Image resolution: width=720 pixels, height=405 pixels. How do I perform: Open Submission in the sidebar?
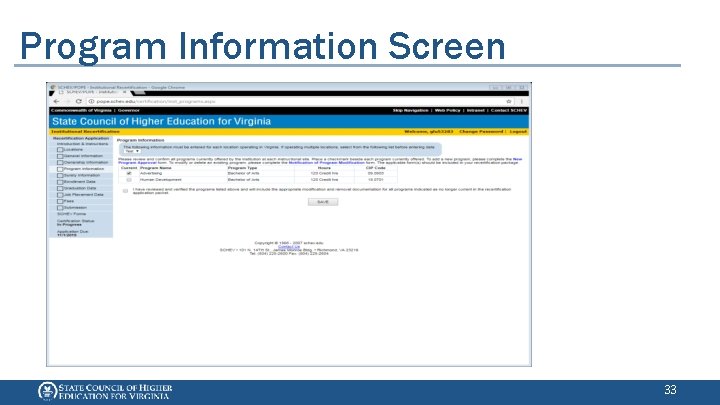click(75, 208)
